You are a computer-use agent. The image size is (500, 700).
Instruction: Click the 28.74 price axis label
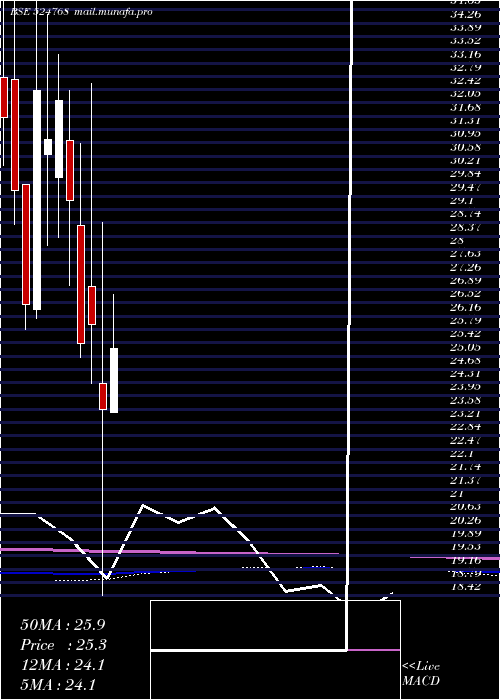(466, 213)
